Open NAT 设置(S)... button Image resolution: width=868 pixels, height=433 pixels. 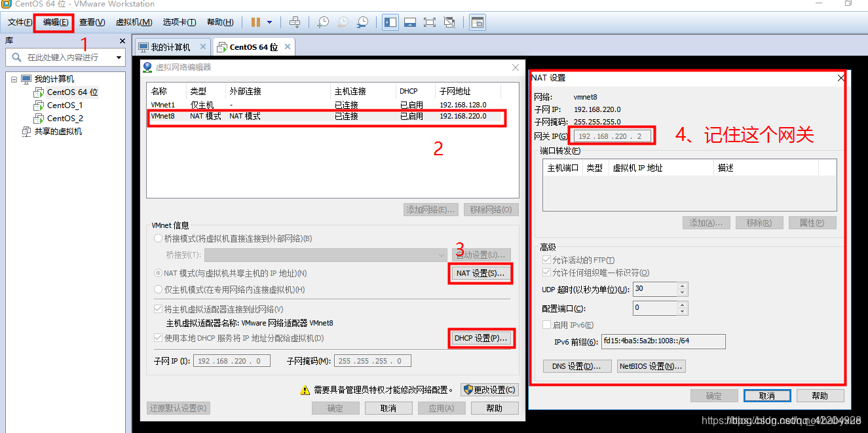coord(480,273)
